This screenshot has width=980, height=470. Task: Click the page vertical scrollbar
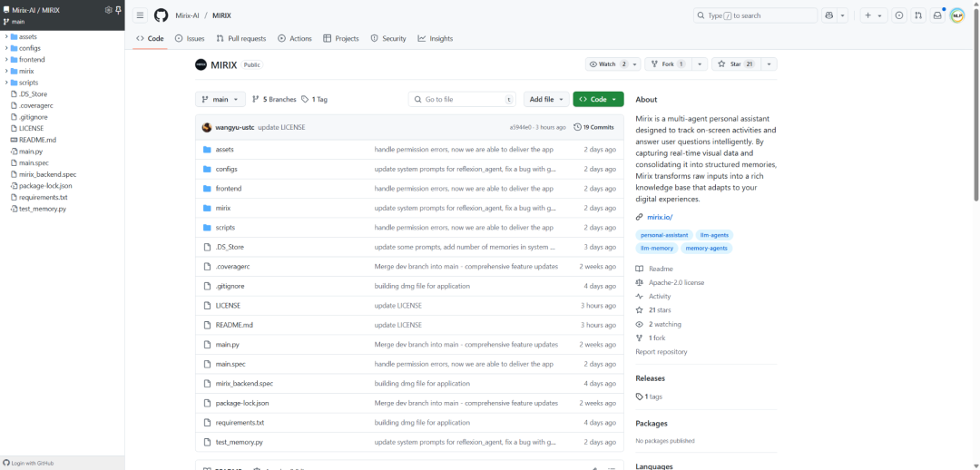976,103
